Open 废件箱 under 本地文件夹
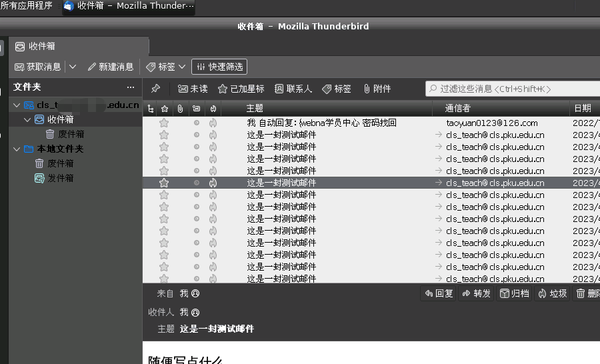 (x=76, y=164)
